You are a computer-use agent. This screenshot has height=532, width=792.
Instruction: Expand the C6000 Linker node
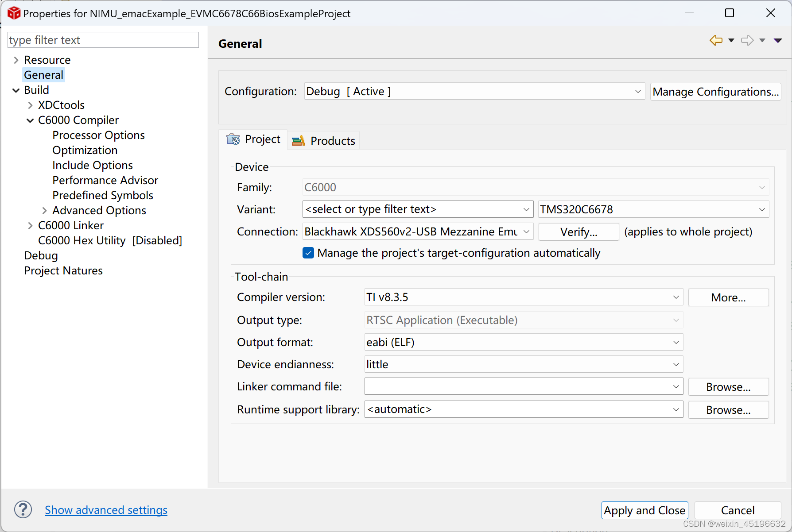point(31,226)
